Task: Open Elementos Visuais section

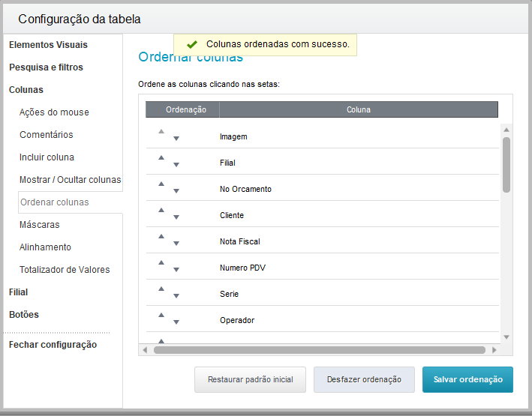Action: (x=48, y=45)
